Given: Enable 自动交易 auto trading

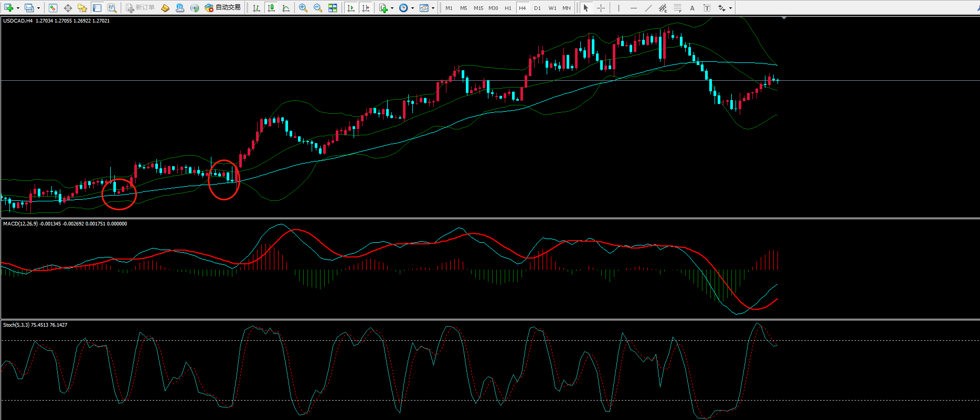Looking at the screenshot, I should pyautogui.click(x=223, y=8).
